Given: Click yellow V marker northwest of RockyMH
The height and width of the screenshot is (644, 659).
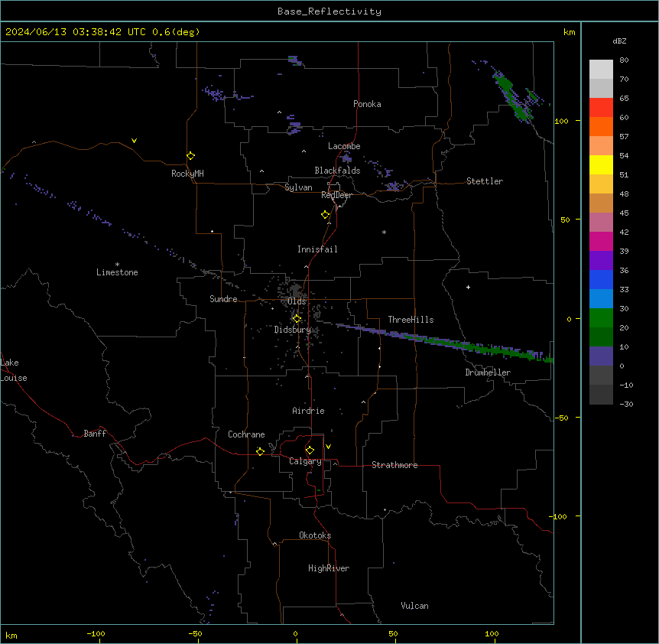Looking at the screenshot, I should click(x=134, y=141).
